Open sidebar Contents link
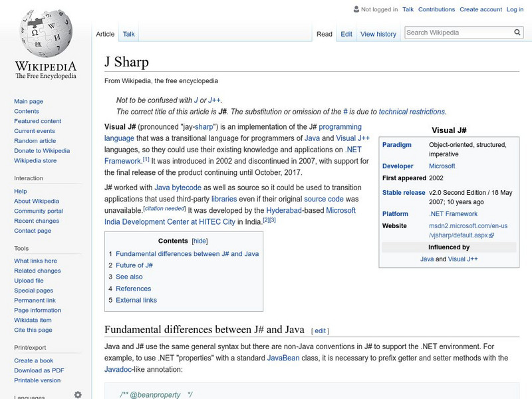Viewport: 532px width, 399px height. pyautogui.click(x=27, y=111)
